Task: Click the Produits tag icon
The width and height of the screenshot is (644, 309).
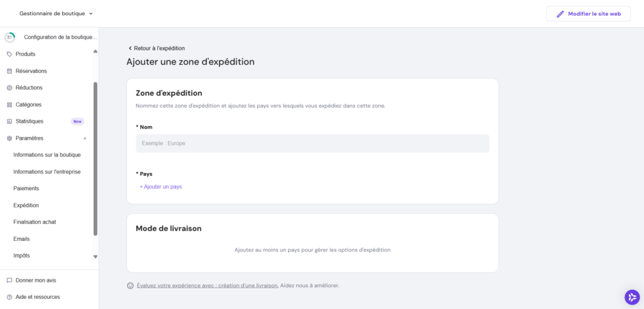Action: 9,54
